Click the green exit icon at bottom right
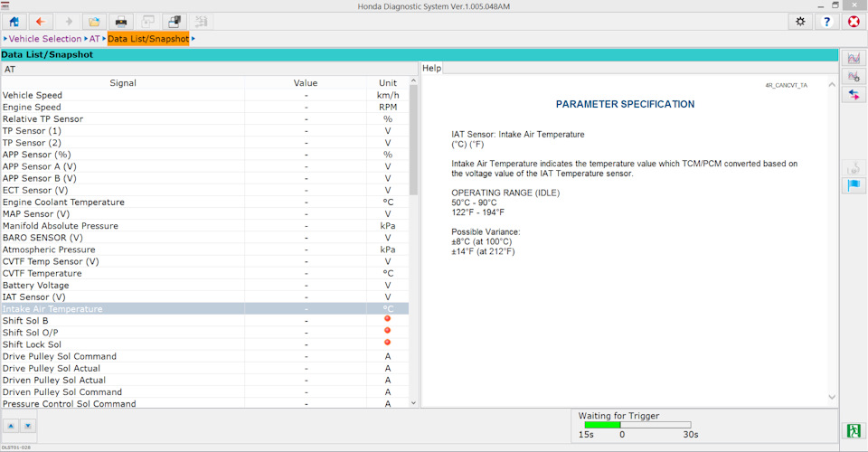 853,430
